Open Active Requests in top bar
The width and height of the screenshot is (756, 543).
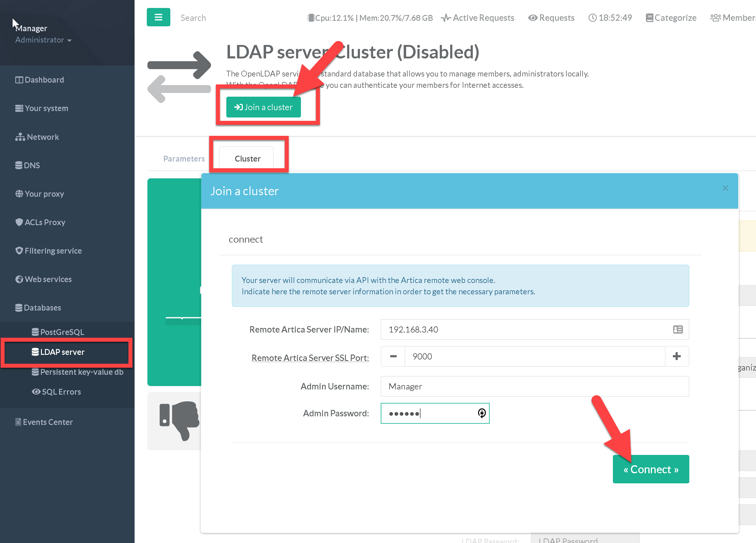point(477,18)
